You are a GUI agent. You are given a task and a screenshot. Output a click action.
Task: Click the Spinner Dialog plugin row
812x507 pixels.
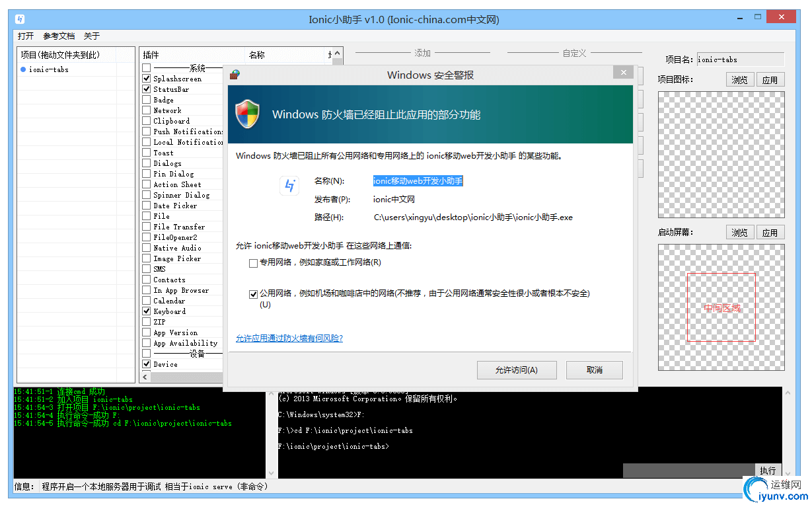182,195
